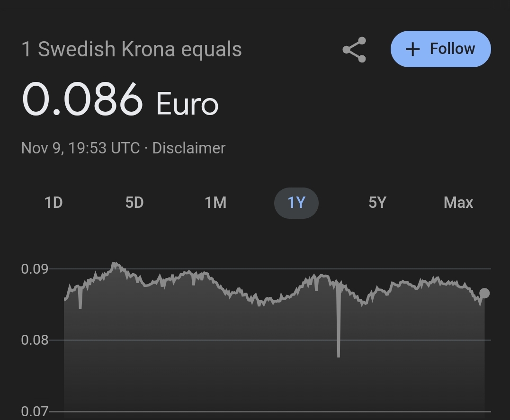Select the 5D chart range
This screenshot has width=510, height=420.
[x=134, y=203]
